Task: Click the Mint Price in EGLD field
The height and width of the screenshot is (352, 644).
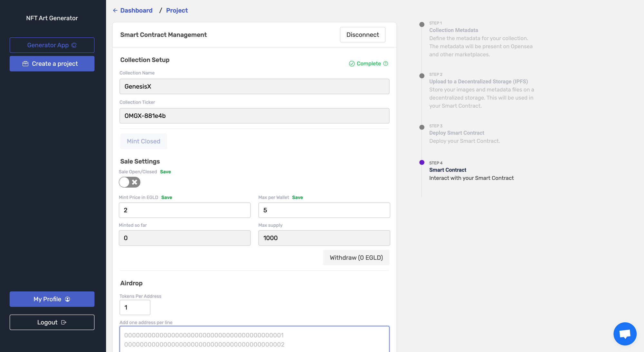Action: (185, 210)
